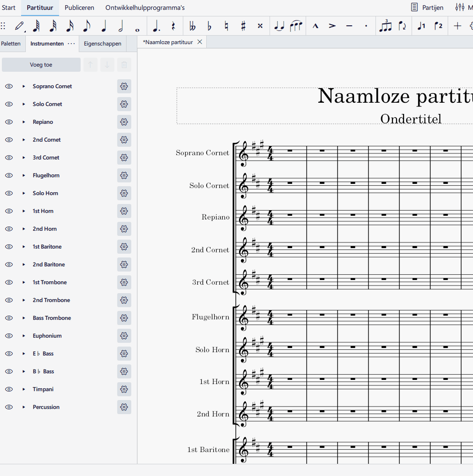Expand the 2nd Trombone instrument row
This screenshot has width=473, height=476.
pos(23,300)
